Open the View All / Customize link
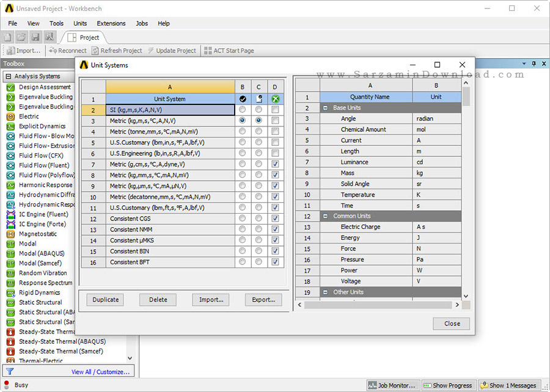 (101, 372)
